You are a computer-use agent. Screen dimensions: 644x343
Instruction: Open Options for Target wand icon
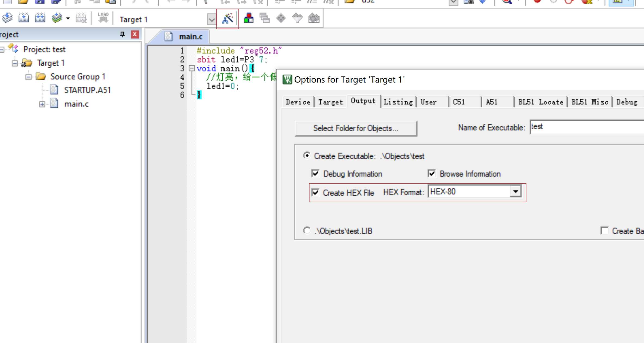tap(228, 19)
